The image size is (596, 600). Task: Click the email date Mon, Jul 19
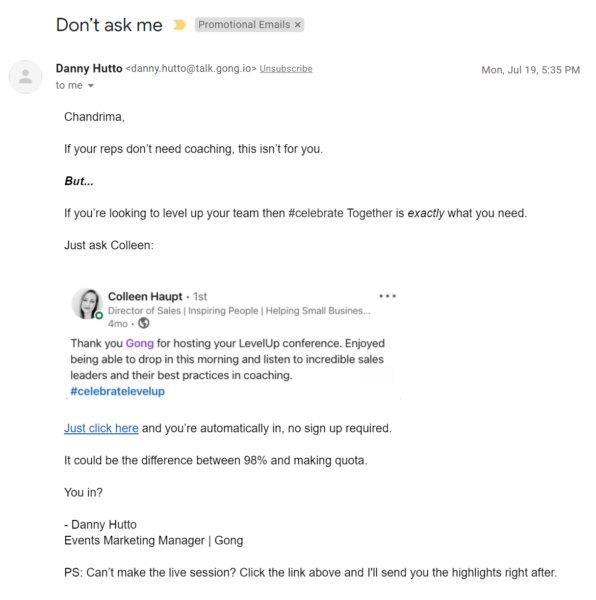pyautogui.click(x=531, y=70)
